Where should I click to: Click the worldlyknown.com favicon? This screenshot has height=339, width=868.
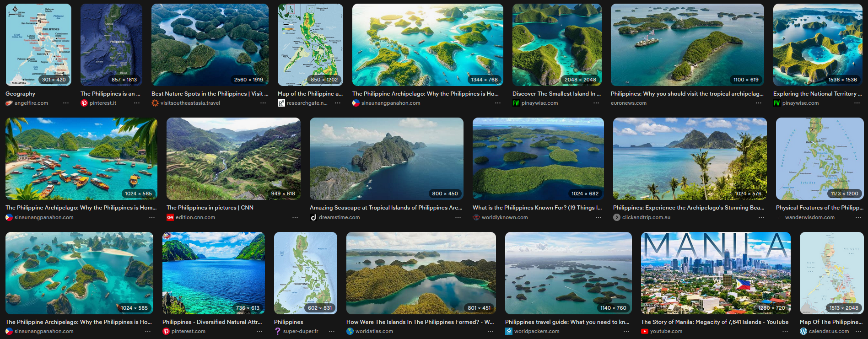pos(476,218)
